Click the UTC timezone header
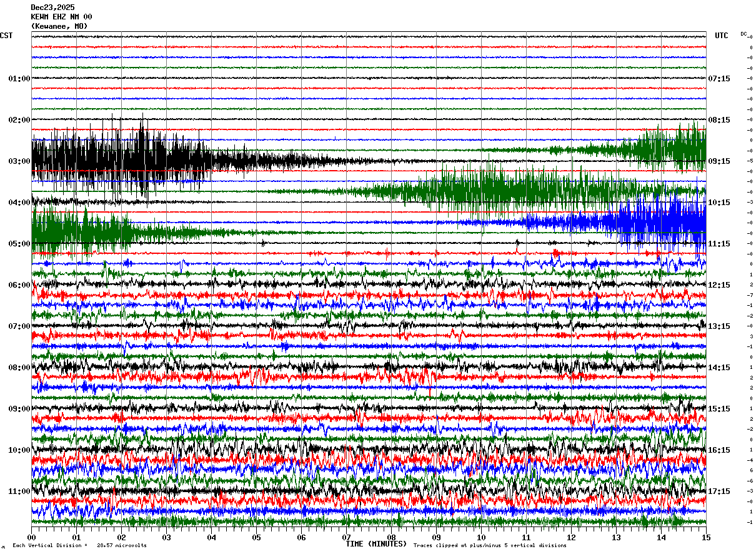This screenshot has height=554, width=756. pyautogui.click(x=722, y=36)
